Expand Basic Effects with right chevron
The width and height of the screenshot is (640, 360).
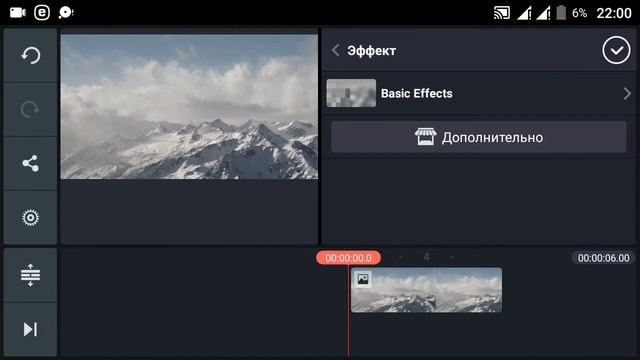[x=627, y=93]
